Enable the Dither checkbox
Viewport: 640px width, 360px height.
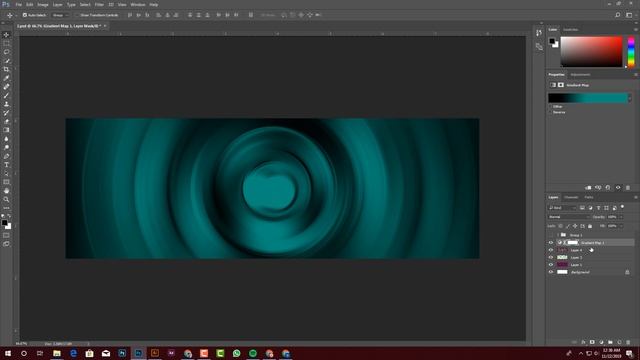coord(551,107)
